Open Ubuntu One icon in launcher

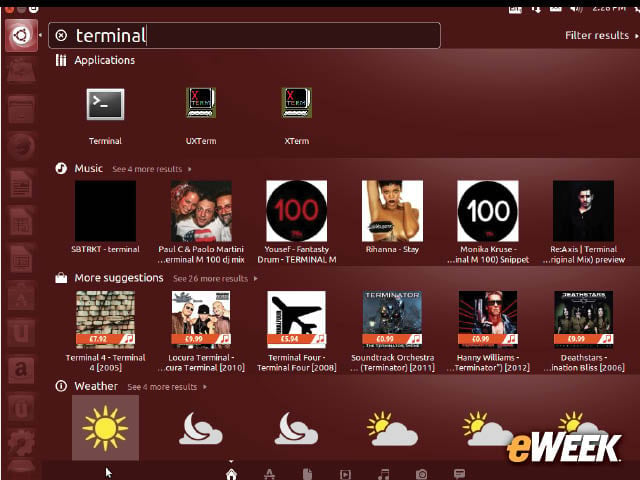coord(21,332)
